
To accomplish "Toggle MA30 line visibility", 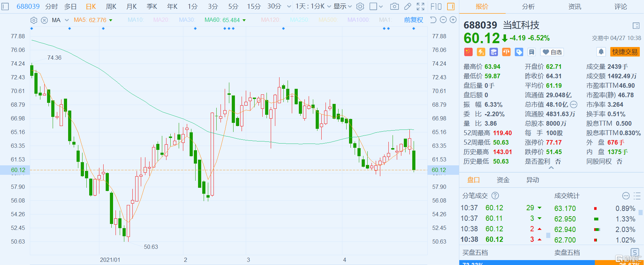I will click(187, 20).
